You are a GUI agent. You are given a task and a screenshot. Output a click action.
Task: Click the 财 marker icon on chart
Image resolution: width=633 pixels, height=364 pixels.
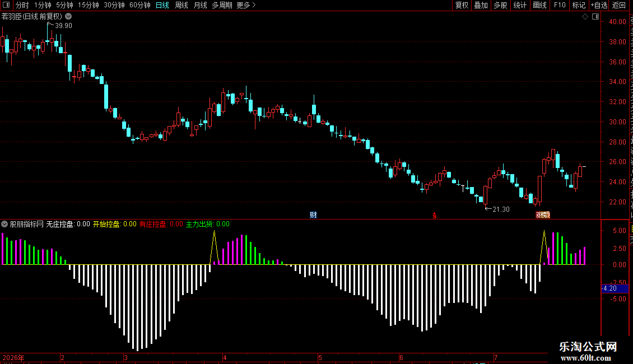pos(313,215)
